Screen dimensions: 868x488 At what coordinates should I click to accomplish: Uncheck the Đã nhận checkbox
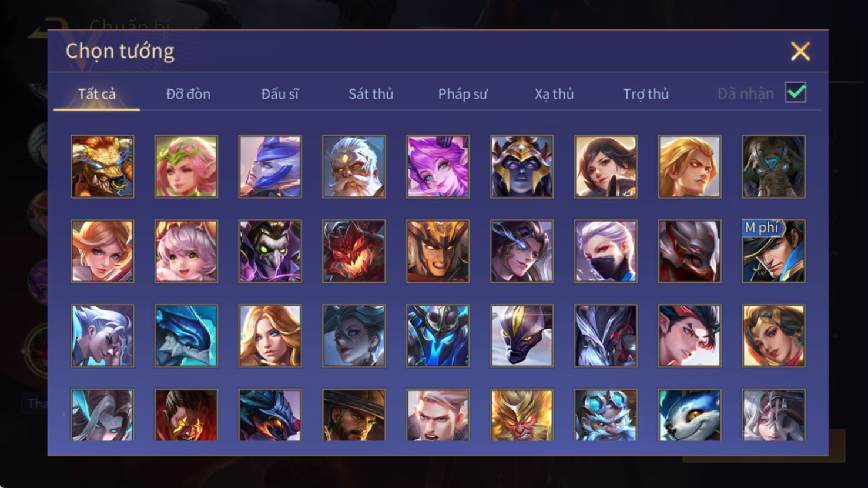pos(796,93)
